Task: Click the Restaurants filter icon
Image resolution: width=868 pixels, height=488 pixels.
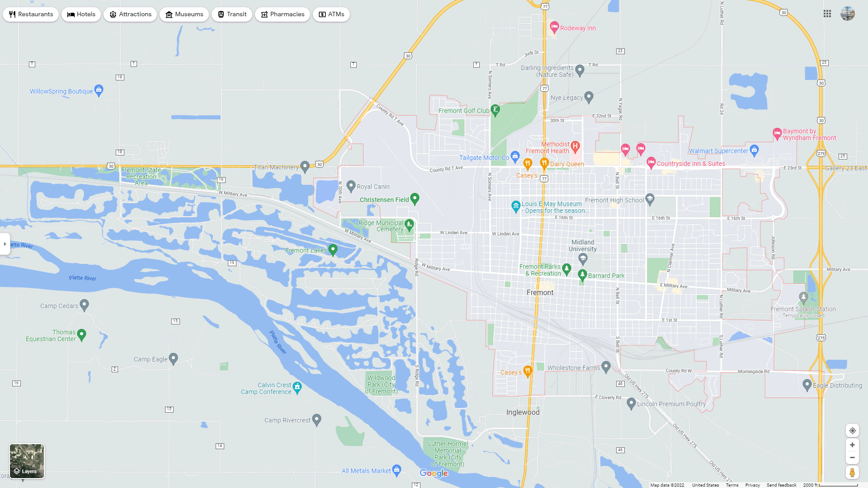Action: [12, 13]
